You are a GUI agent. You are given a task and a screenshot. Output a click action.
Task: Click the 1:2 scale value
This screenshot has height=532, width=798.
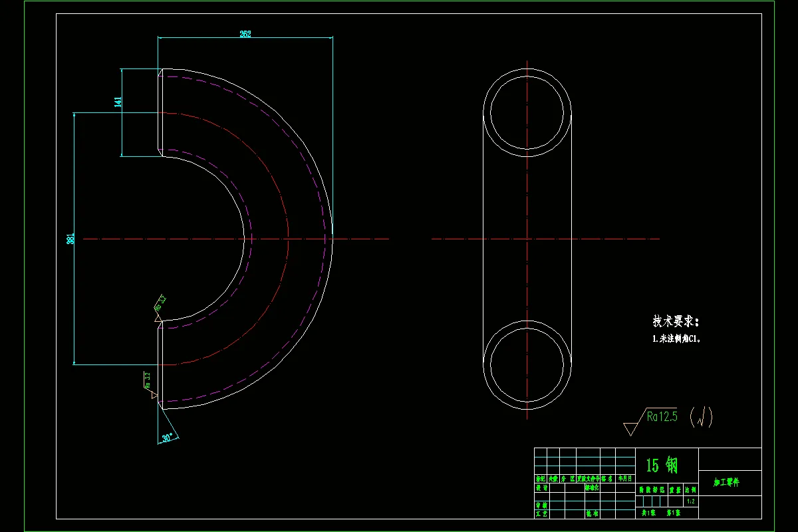691,501
